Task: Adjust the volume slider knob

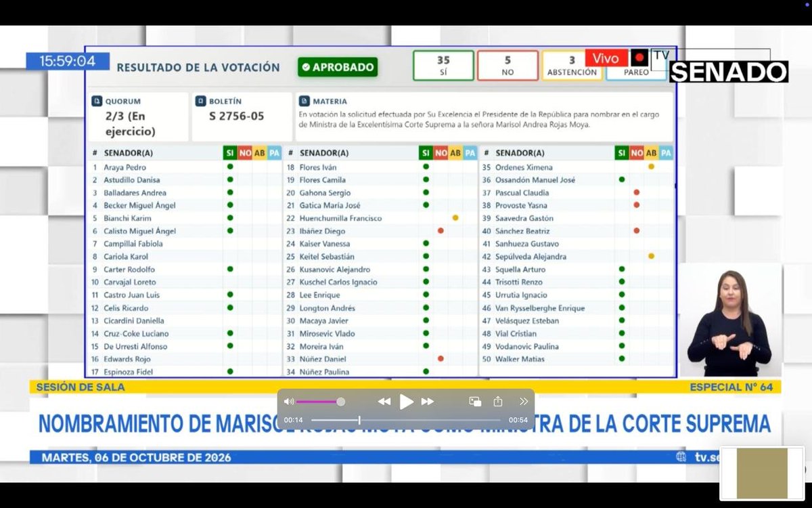Action: tap(340, 402)
